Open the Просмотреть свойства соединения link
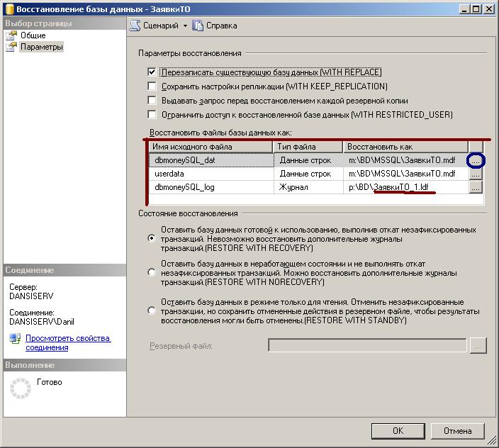The image size is (499, 448). coord(67,343)
